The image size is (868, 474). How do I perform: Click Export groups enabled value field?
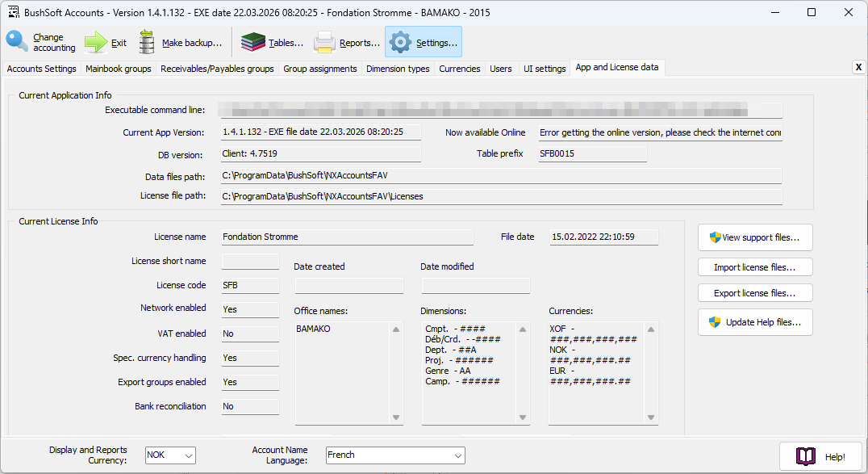[x=250, y=382]
